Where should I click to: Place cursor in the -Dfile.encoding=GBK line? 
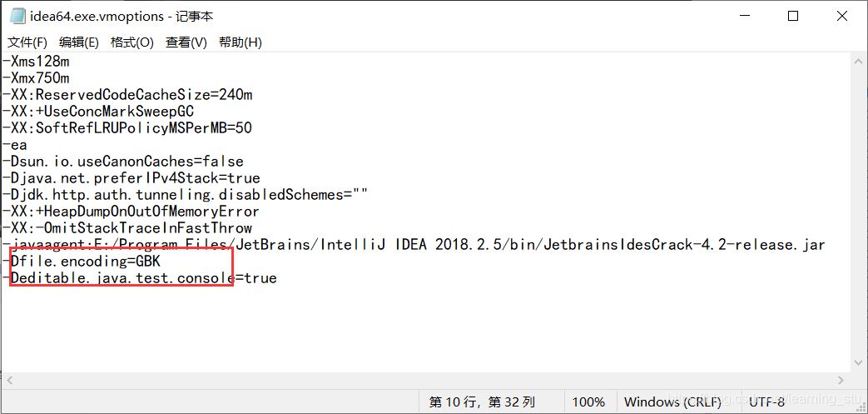point(83,262)
